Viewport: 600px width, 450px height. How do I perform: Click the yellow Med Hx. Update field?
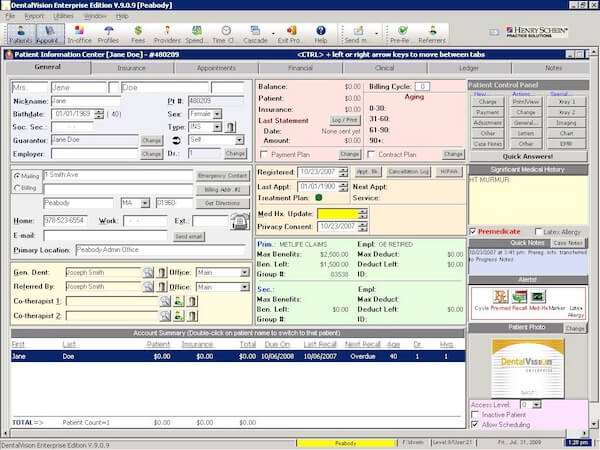[x=338, y=214]
